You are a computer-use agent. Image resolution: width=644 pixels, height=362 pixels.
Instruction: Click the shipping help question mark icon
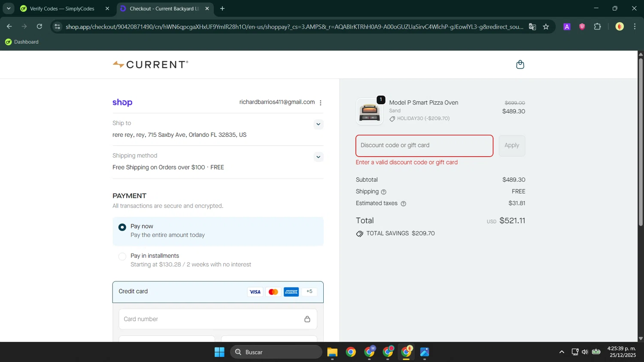[384, 192]
